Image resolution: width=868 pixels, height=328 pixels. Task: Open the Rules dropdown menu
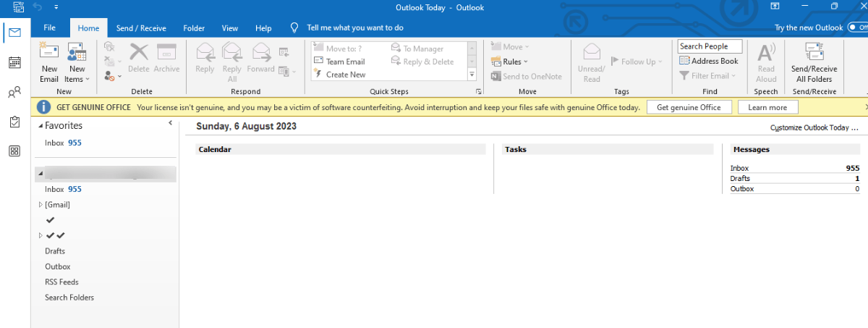pyautogui.click(x=515, y=62)
